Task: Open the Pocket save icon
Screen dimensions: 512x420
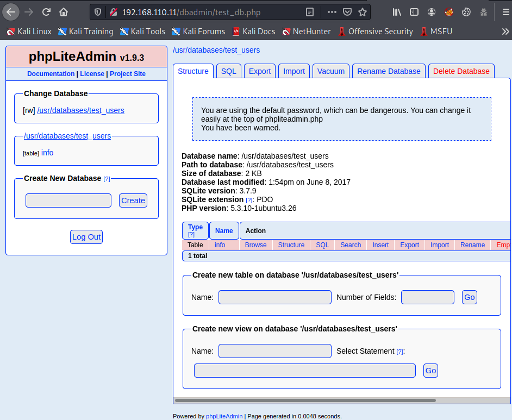Action: pos(347,11)
